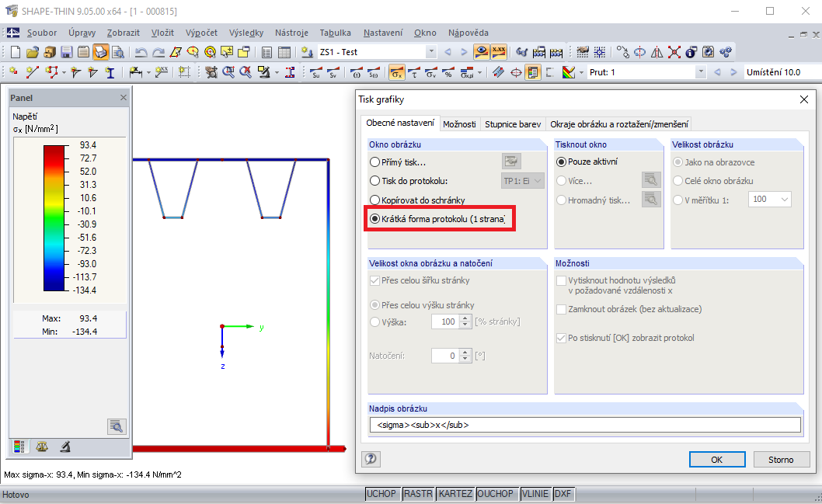Toggle the DXF status bar button
This screenshot has height=504, width=822.
click(x=563, y=494)
